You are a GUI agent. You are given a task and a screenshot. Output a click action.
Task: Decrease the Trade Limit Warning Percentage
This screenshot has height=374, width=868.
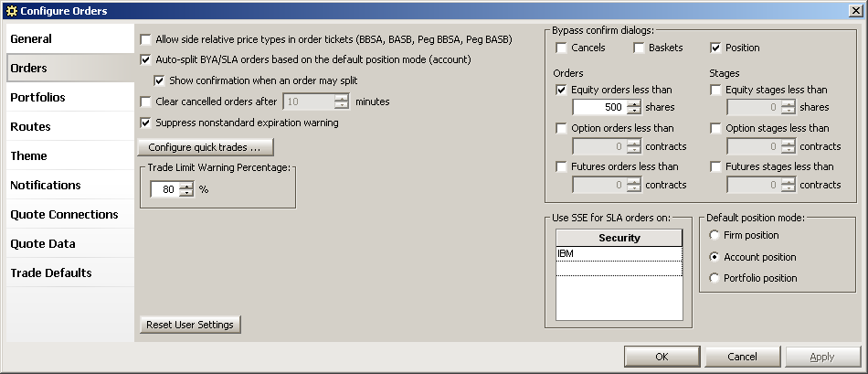(186, 193)
